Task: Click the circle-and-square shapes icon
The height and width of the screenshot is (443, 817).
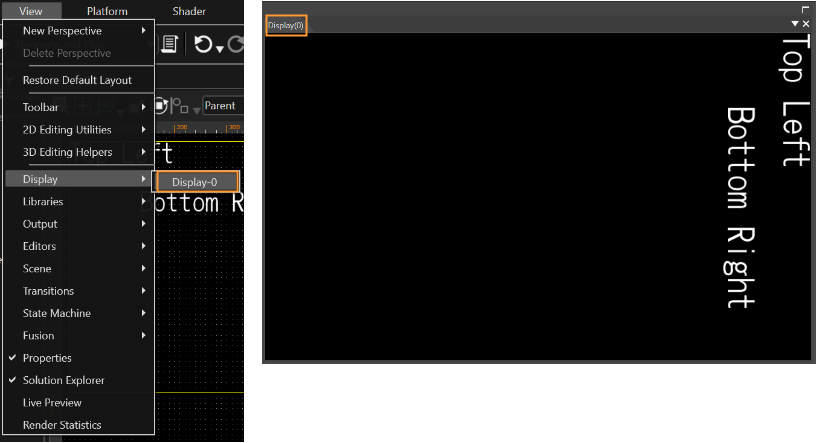Action: tap(180, 106)
